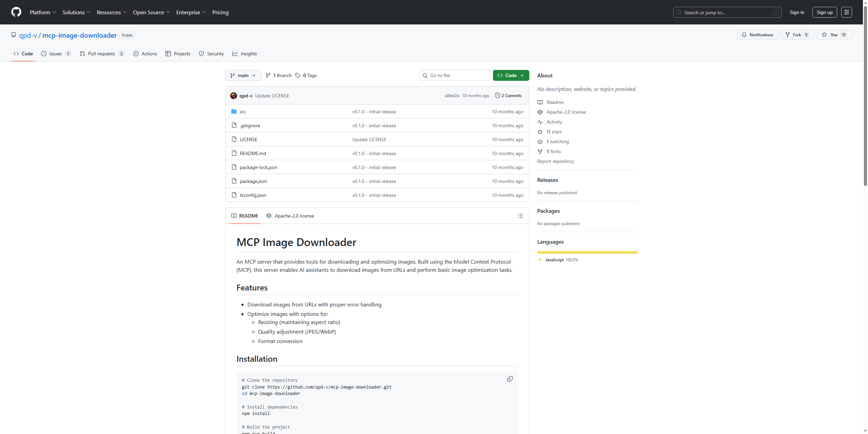Image resolution: width=868 pixels, height=434 pixels.
Task: Toggle Notifications for this repository
Action: coord(757,35)
